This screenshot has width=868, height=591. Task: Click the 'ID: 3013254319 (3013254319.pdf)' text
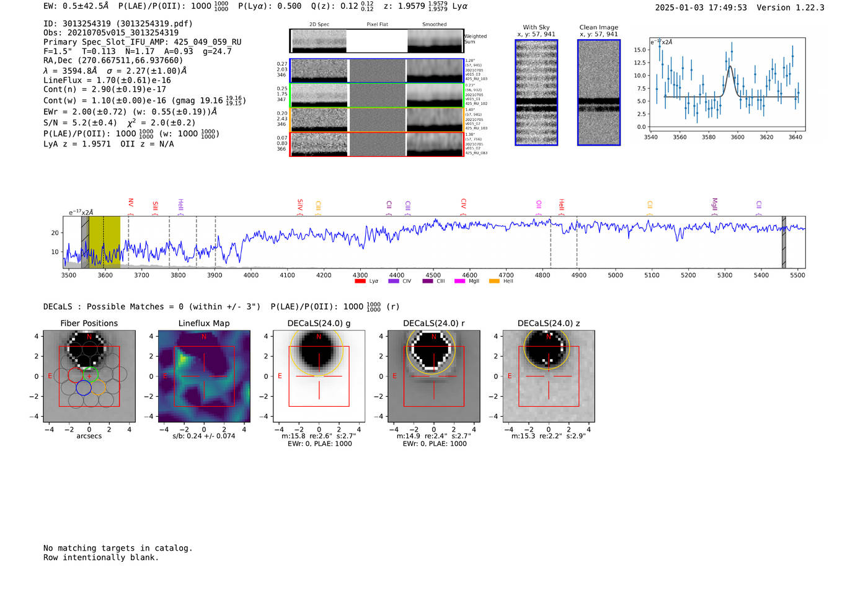coord(118,24)
